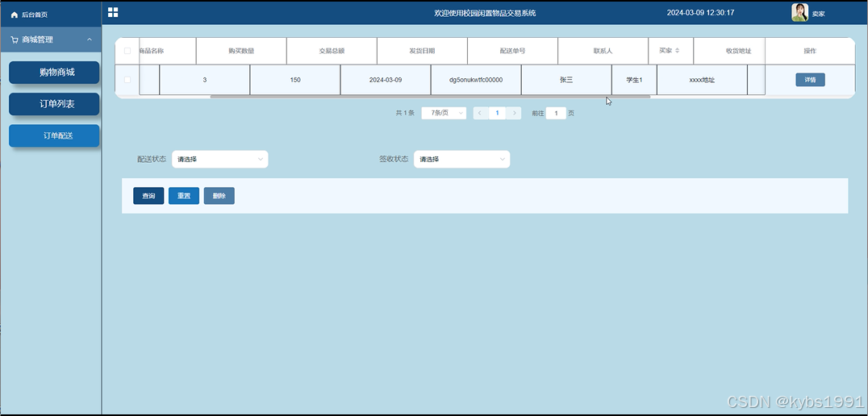Open the 订单列表 menu item
This screenshot has width=868, height=416.
[54, 104]
